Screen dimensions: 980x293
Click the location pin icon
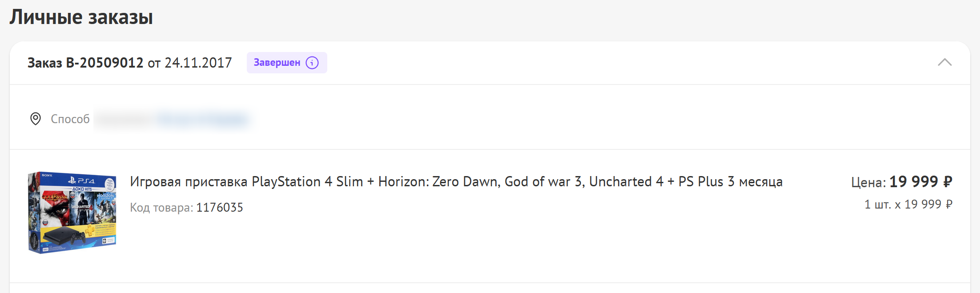click(36, 119)
